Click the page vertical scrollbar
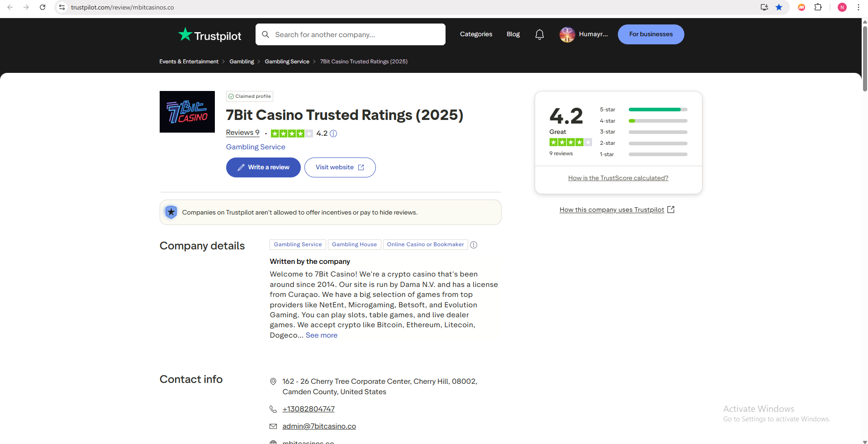This screenshot has width=868, height=444. [865, 59]
